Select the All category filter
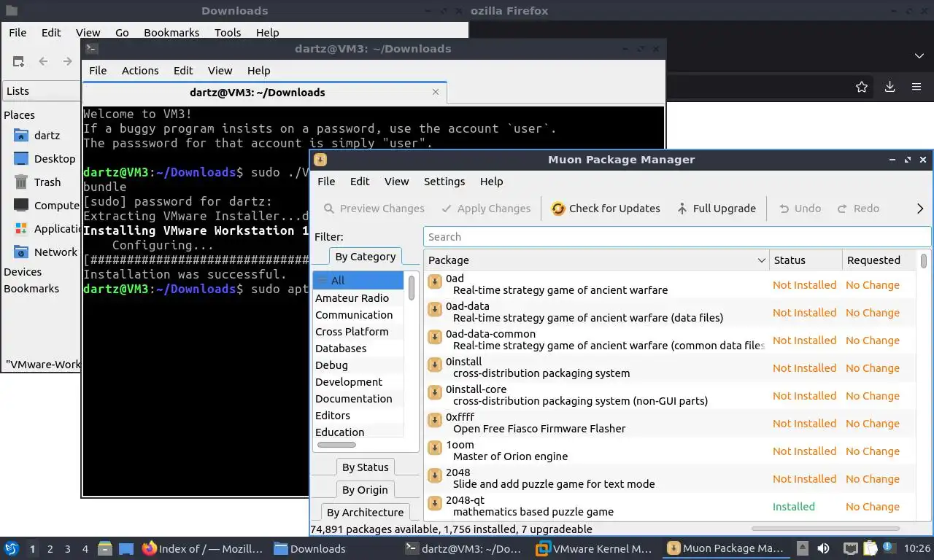Image resolution: width=934 pixels, height=560 pixels. pos(358,281)
